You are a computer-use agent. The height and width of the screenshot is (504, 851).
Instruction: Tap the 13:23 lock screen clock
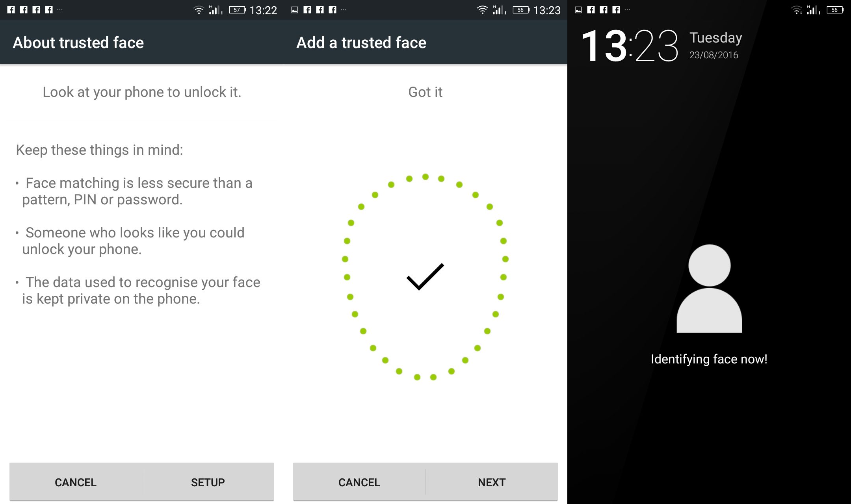630,46
